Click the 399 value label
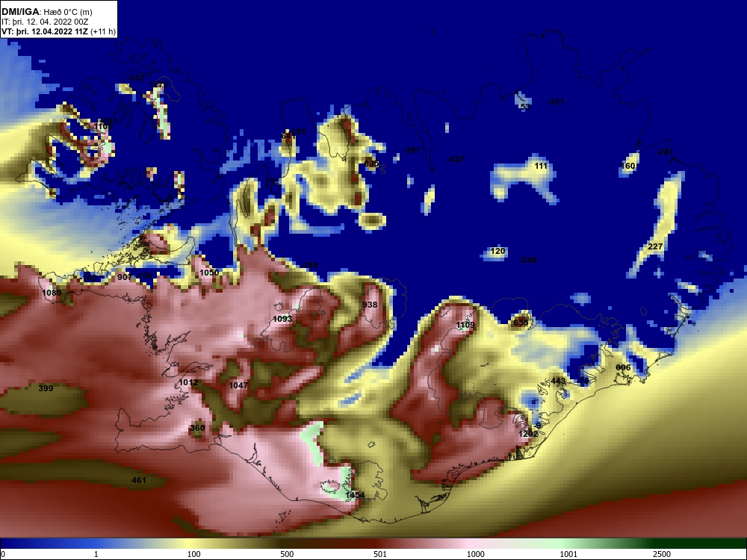The width and height of the screenshot is (747, 560). pos(46,388)
